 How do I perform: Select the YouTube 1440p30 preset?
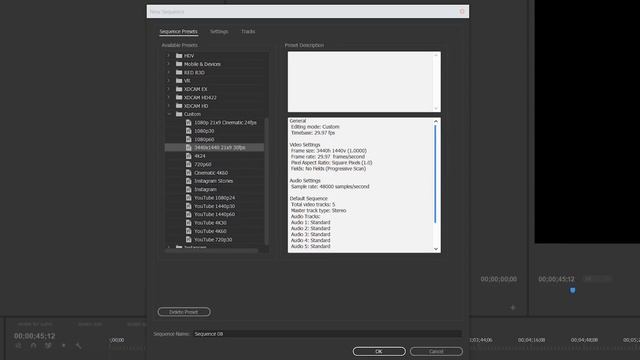[x=214, y=206]
